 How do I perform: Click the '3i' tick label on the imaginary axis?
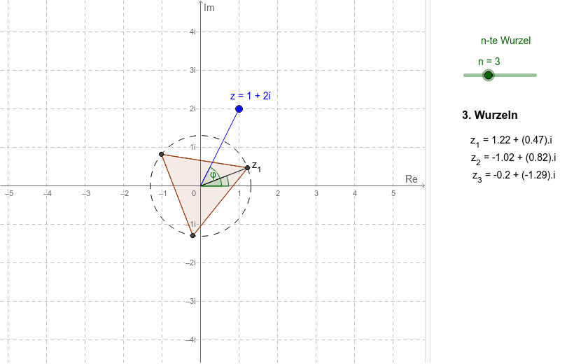coord(192,70)
